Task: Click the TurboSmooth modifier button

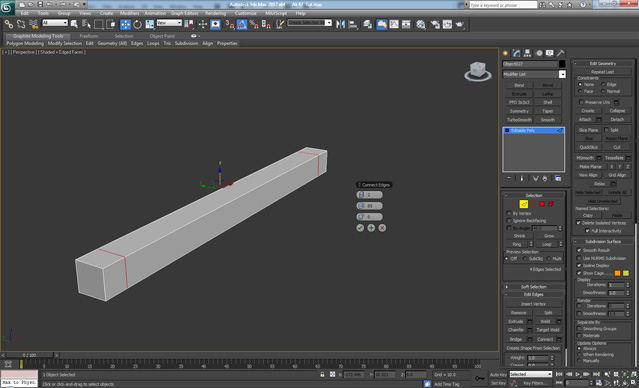Action: coord(519,120)
